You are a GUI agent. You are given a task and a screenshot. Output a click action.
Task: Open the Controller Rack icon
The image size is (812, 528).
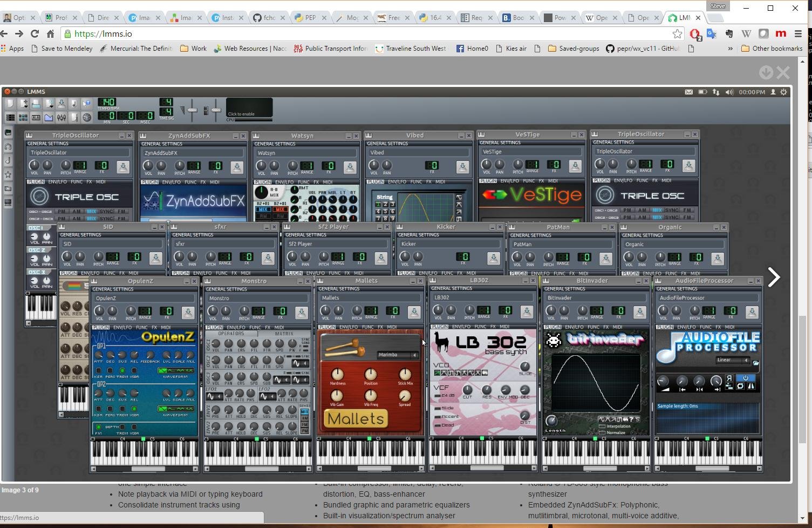pyautogui.click(x=86, y=117)
